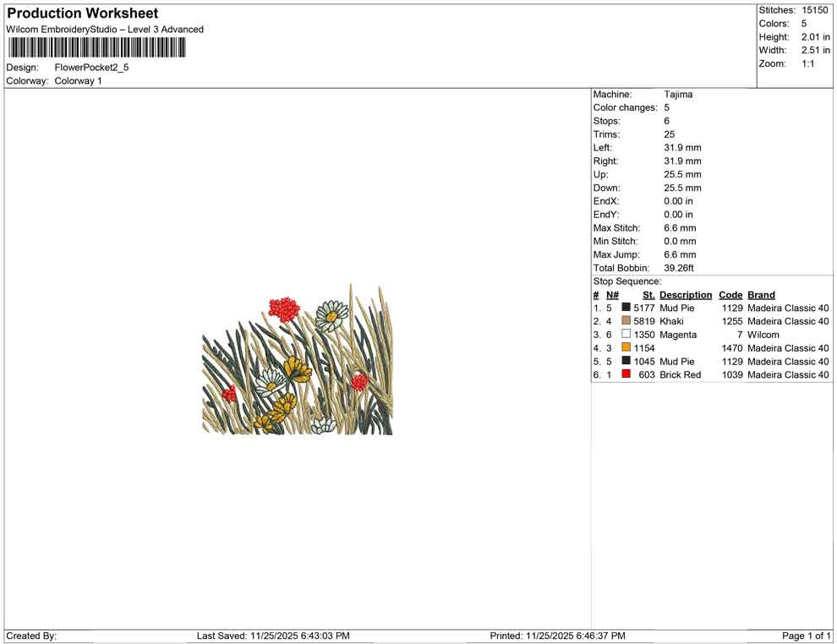Click the Stops value 6

(x=667, y=121)
